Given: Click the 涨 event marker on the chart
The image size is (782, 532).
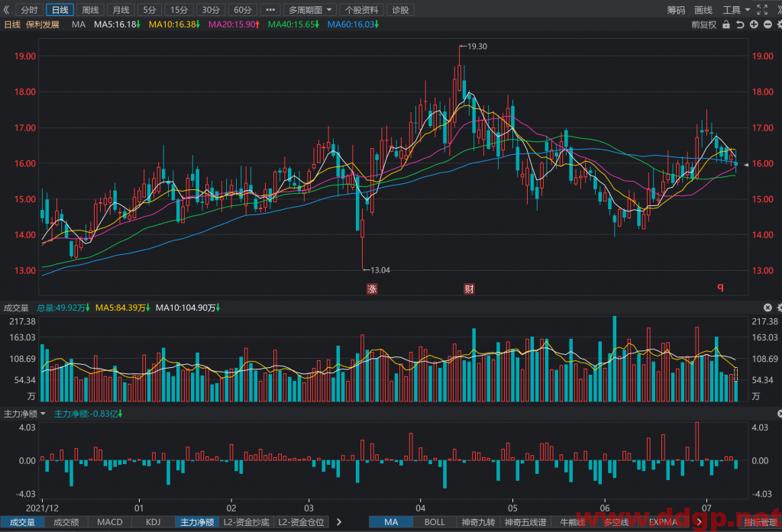Looking at the screenshot, I should pos(372,289).
